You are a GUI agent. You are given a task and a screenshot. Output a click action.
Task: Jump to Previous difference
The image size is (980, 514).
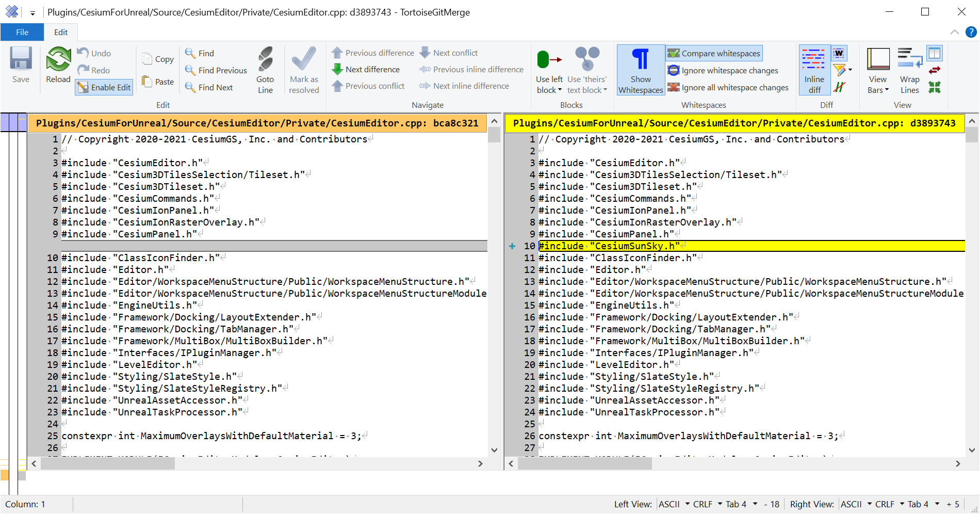[x=372, y=53]
